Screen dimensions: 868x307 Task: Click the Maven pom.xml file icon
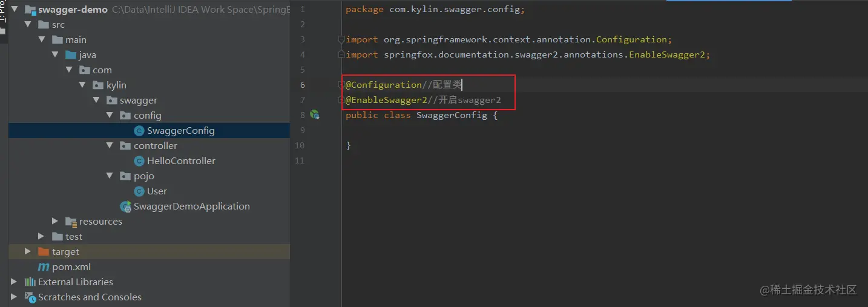pyautogui.click(x=44, y=267)
